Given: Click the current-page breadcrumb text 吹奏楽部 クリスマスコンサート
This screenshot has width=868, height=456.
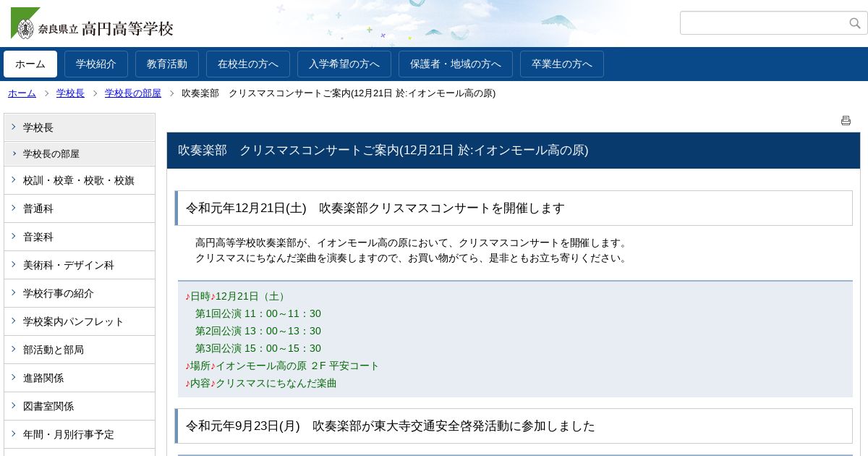Looking at the screenshot, I should point(339,93).
